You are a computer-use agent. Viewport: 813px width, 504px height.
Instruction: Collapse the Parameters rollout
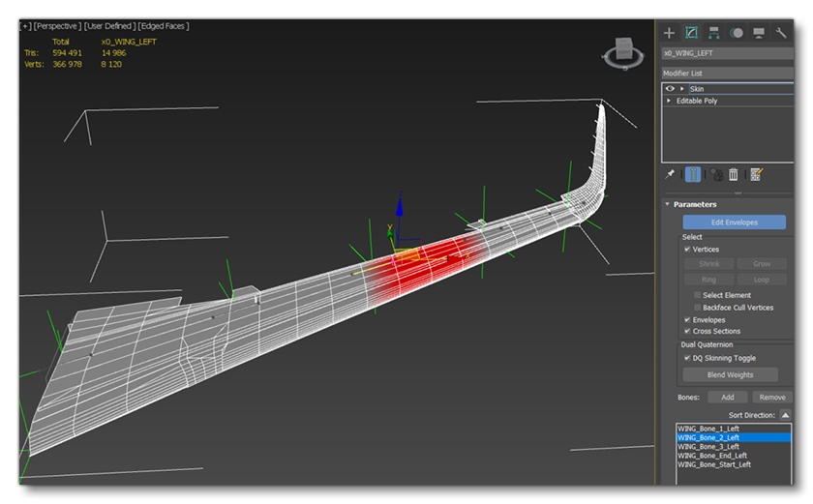pos(667,204)
